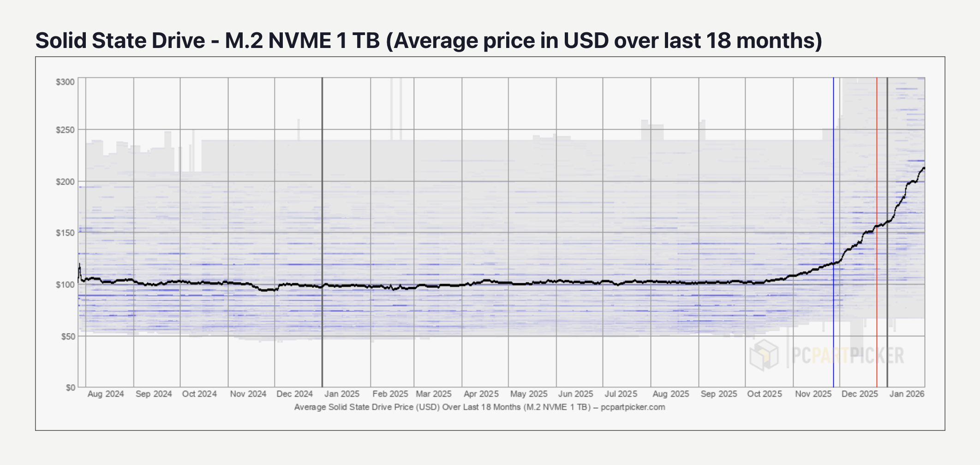Click the Jan 2026 x-axis label
This screenshot has width=980, height=465.
click(907, 394)
